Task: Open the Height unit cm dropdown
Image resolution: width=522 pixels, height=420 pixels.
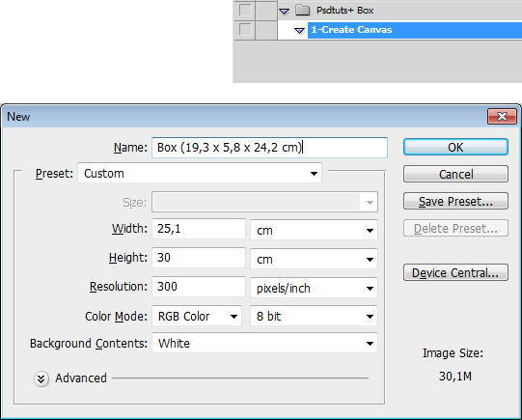Action: tap(314, 259)
